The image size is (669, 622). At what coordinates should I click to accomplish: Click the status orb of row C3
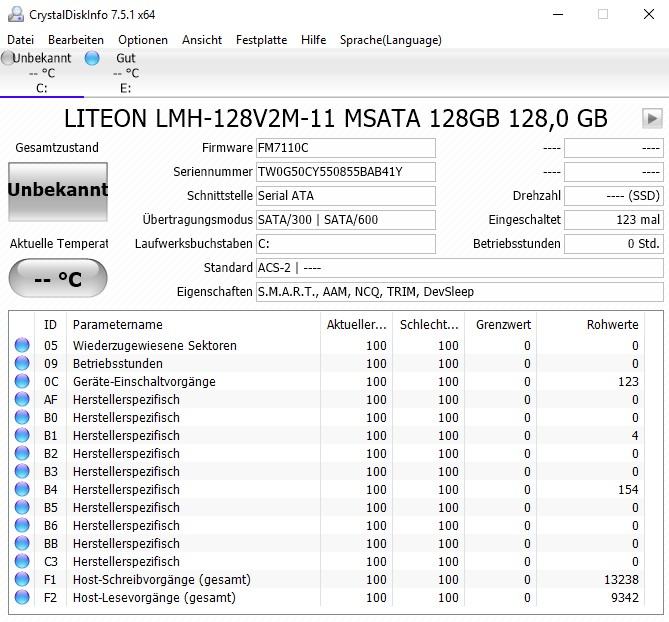(x=22, y=561)
